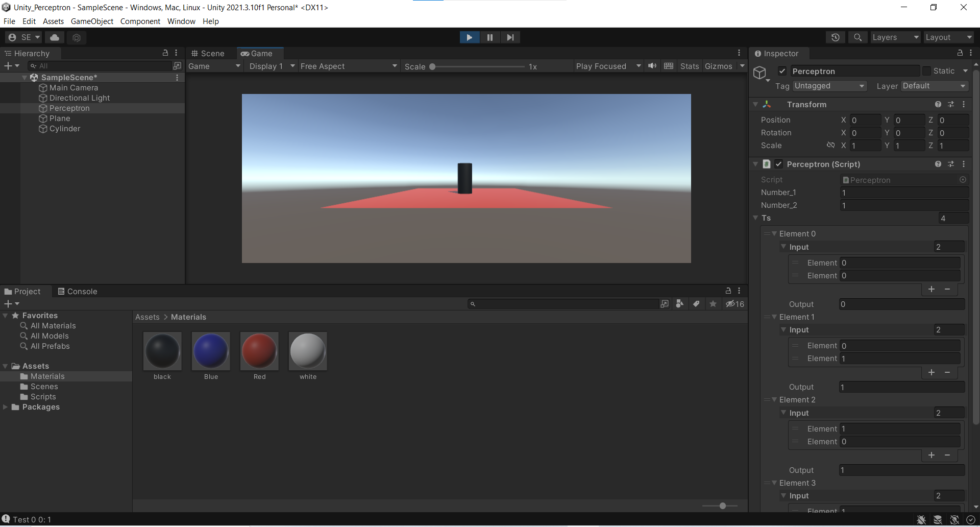980x527 pixels.
Task: Click the Step frame button
Action: [x=510, y=37]
